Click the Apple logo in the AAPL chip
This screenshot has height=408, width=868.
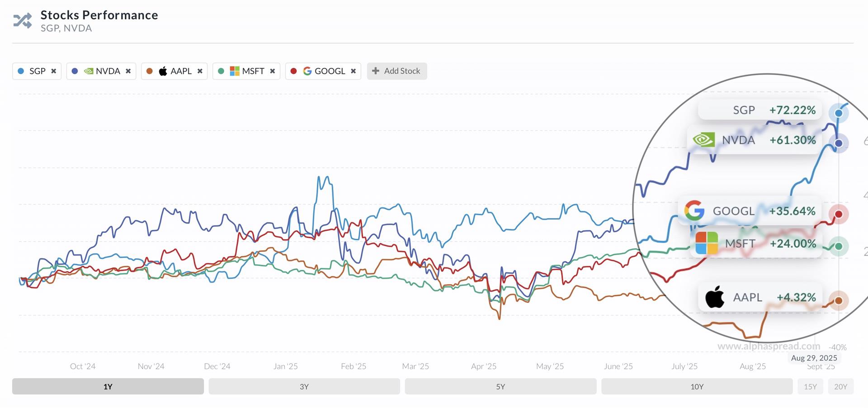(x=163, y=71)
